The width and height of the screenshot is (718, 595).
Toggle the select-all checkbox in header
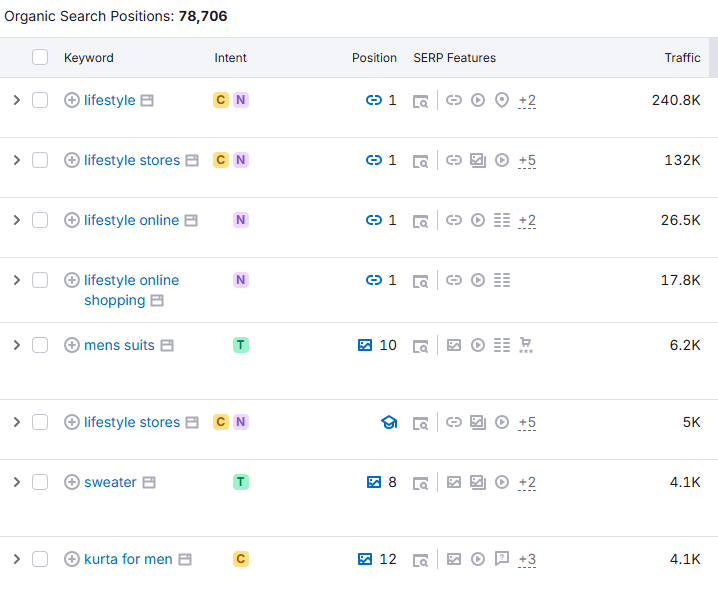(x=40, y=57)
